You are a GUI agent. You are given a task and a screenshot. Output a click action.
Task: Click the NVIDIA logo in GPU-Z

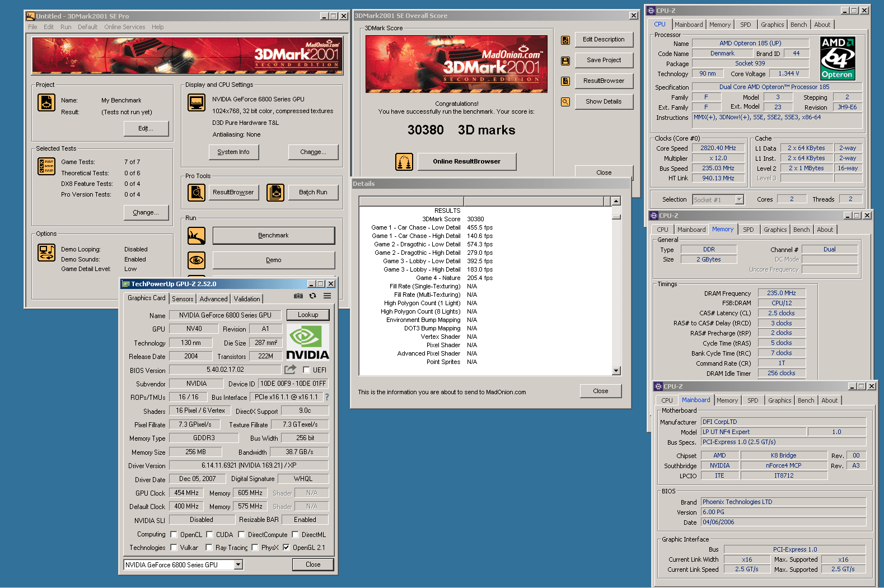307,342
